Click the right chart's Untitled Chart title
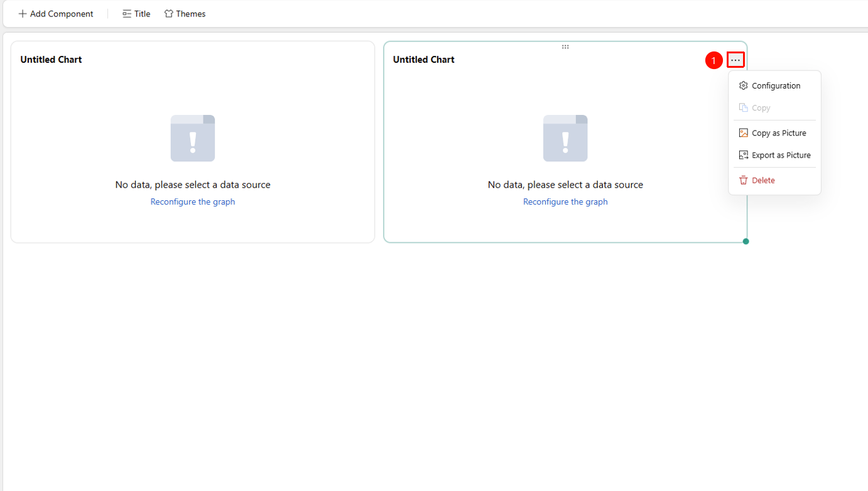 tap(424, 60)
